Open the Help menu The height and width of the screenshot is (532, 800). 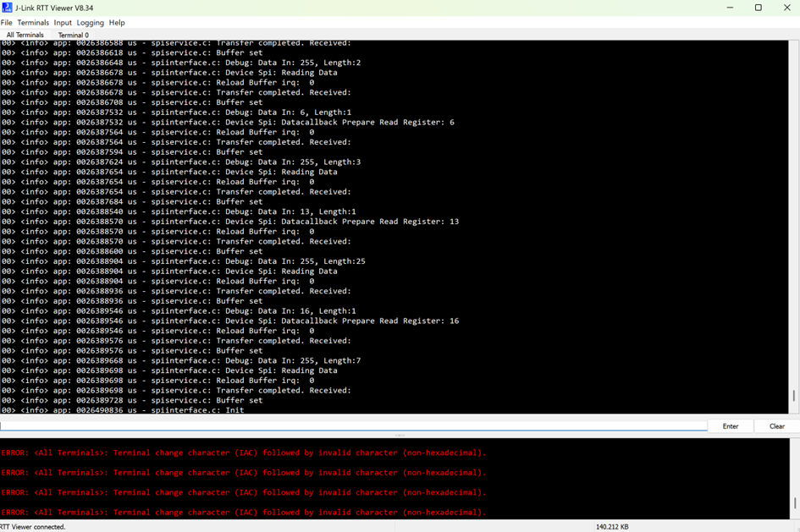[117, 23]
